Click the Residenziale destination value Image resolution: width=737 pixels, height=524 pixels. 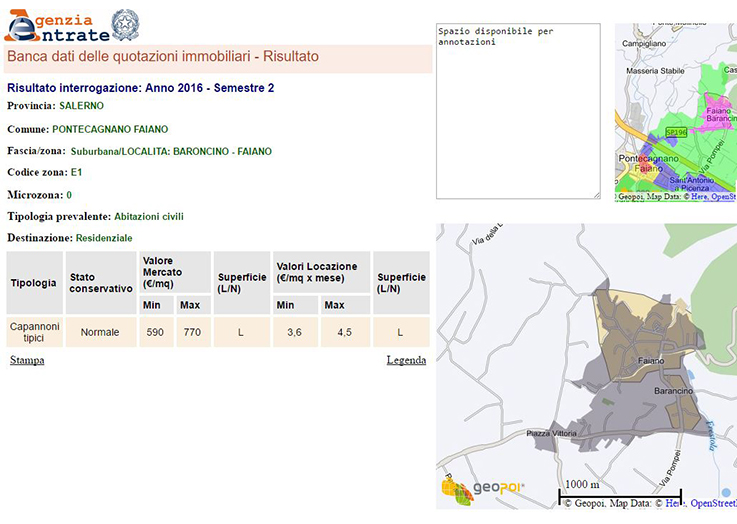104,238
